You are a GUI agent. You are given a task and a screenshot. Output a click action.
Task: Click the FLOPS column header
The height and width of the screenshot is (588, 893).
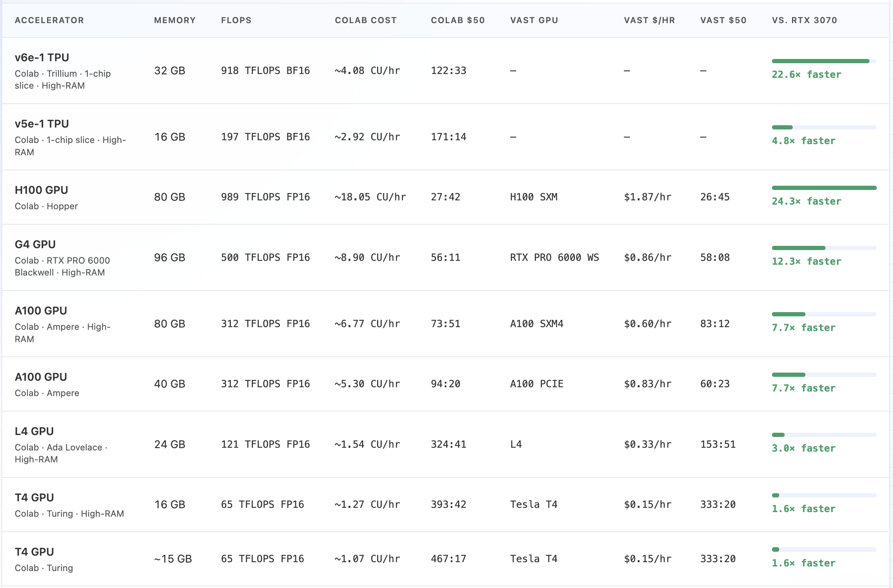236,20
